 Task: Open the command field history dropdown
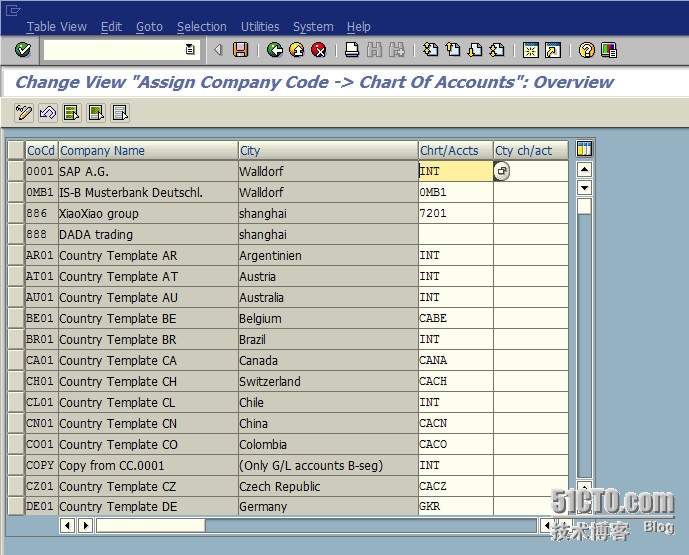pos(190,49)
